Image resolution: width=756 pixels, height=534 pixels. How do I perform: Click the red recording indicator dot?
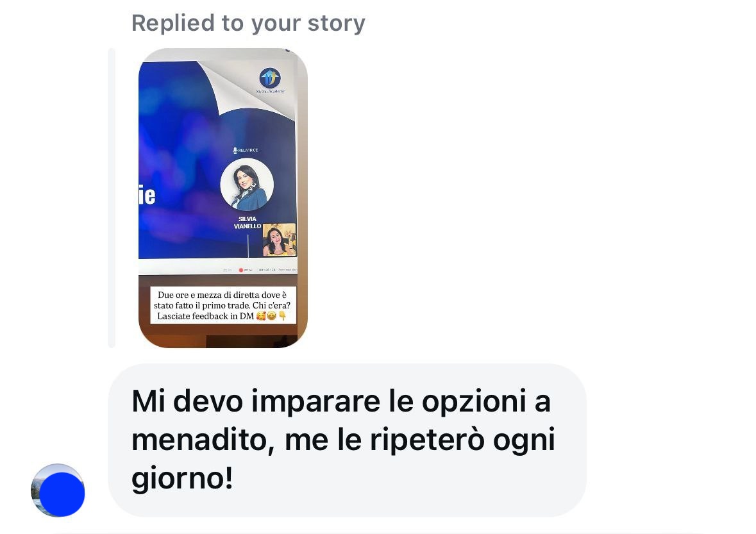point(241,270)
